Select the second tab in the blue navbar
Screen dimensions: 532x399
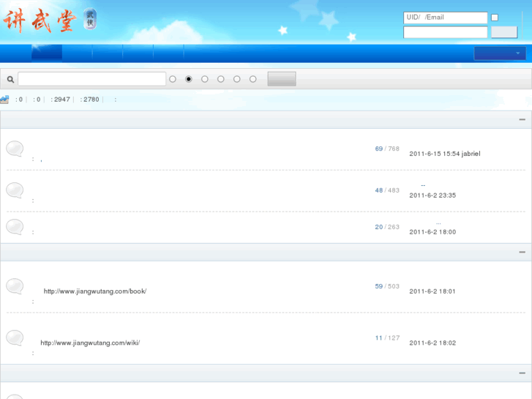(77, 53)
